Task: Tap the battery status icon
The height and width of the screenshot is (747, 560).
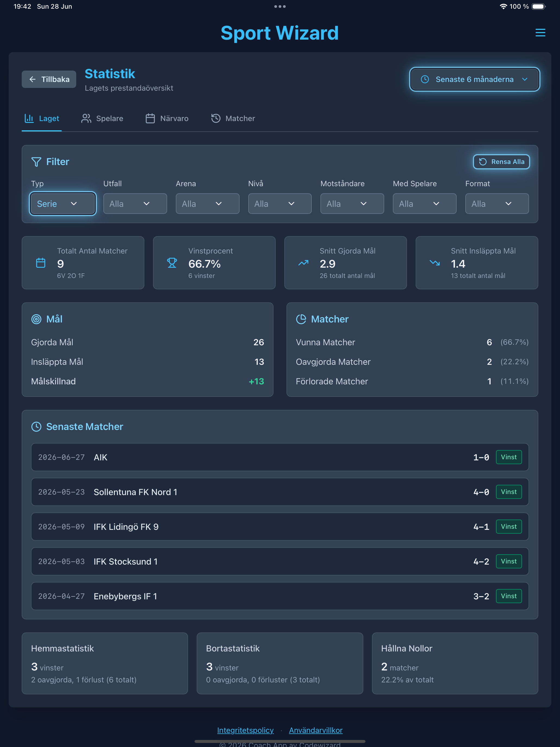Action: click(x=538, y=7)
